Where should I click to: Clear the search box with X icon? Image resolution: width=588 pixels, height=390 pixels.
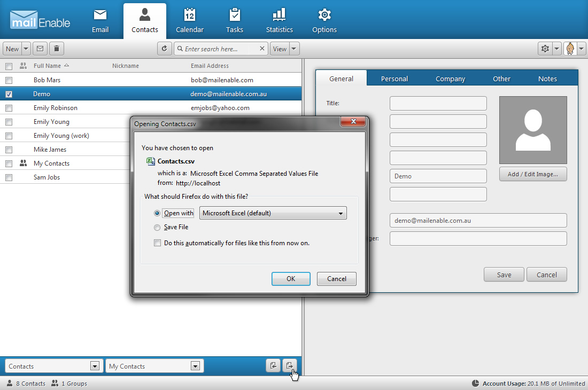262,49
